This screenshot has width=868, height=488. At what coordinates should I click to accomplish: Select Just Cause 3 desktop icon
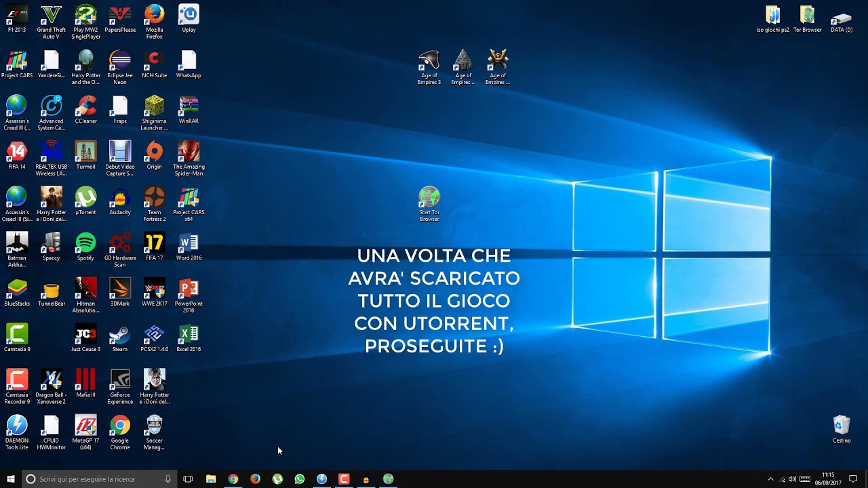pyautogui.click(x=85, y=338)
